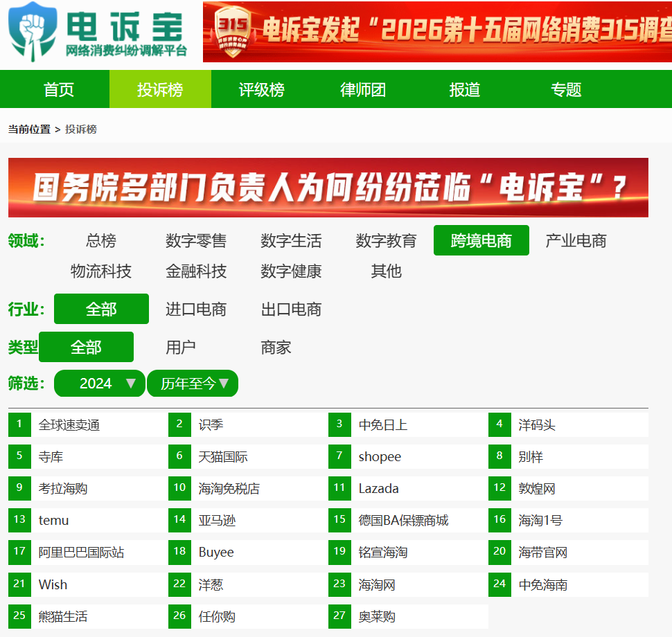Image resolution: width=672 pixels, height=637 pixels.
Task: Open rank 26 任你购
Action: pyautogui.click(x=248, y=617)
